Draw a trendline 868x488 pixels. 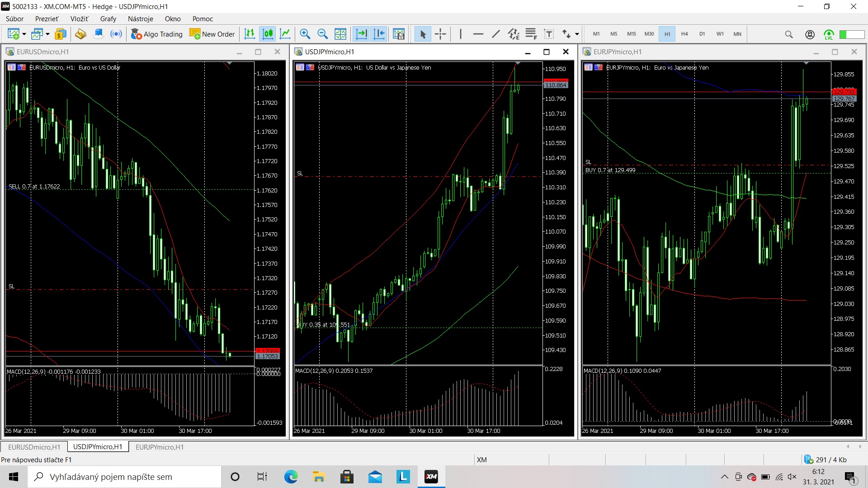[x=495, y=34]
